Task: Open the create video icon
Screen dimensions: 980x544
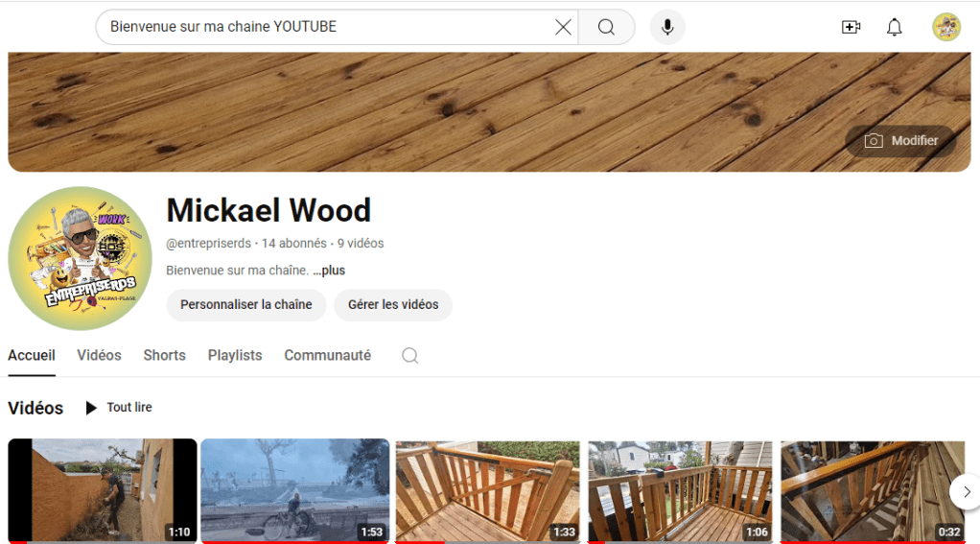Action: coord(851,27)
